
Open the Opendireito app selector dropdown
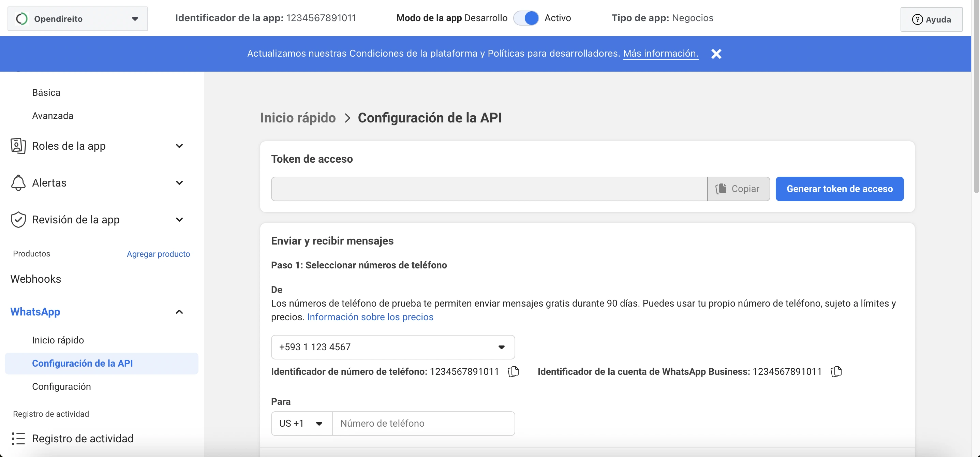click(135, 18)
